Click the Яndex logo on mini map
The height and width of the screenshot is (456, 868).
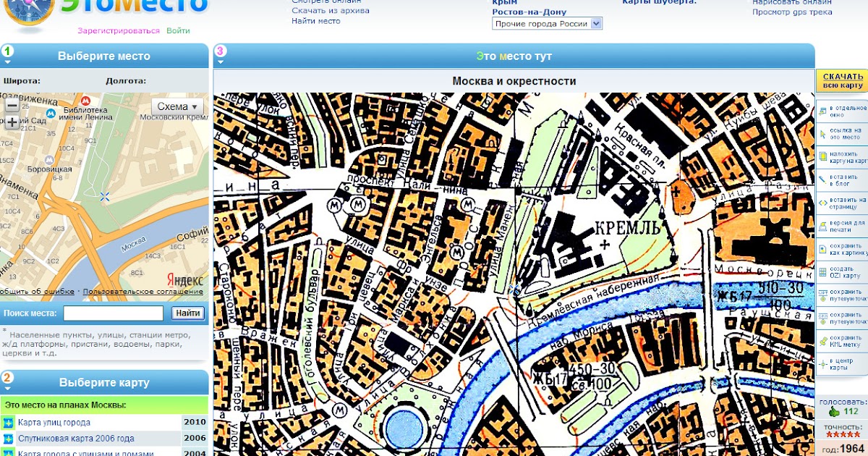pos(186,279)
